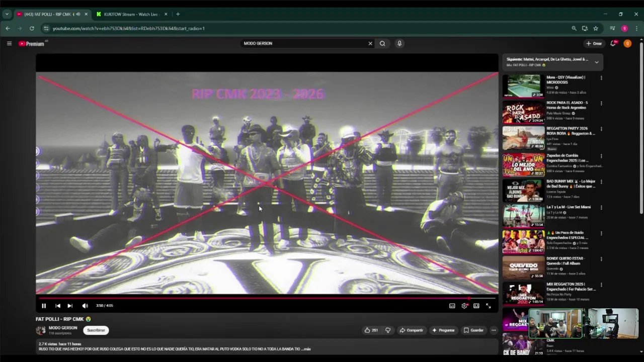This screenshot has height=362, width=644.
Task: Seek on the red video progress bar
Action: [x=267, y=298]
